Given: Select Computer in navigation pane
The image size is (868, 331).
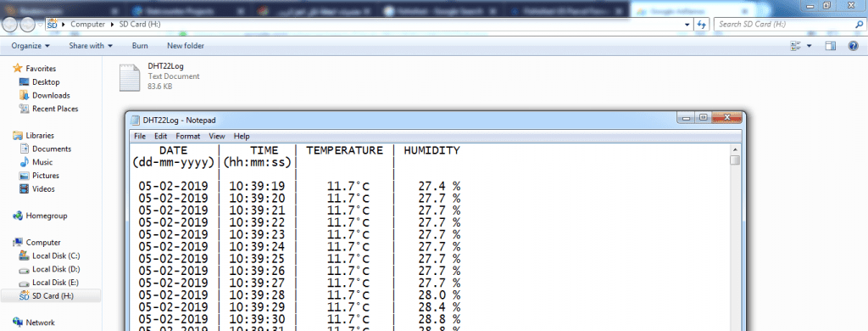Looking at the screenshot, I should point(43,242).
